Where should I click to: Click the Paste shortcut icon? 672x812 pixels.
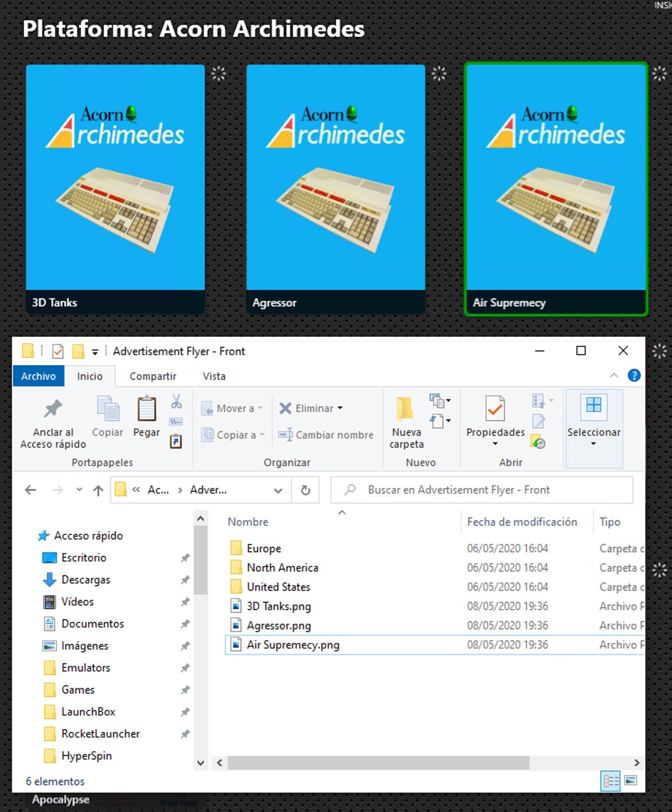tap(176, 441)
